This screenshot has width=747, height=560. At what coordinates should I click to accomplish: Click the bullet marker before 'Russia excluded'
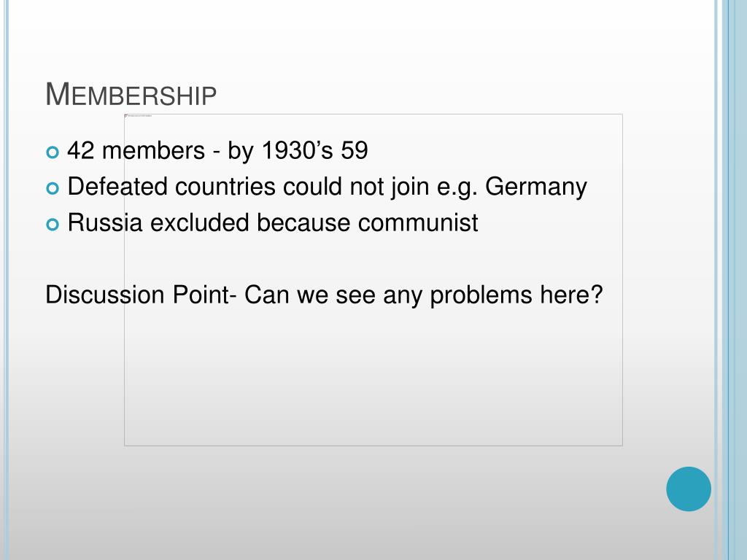(x=53, y=225)
